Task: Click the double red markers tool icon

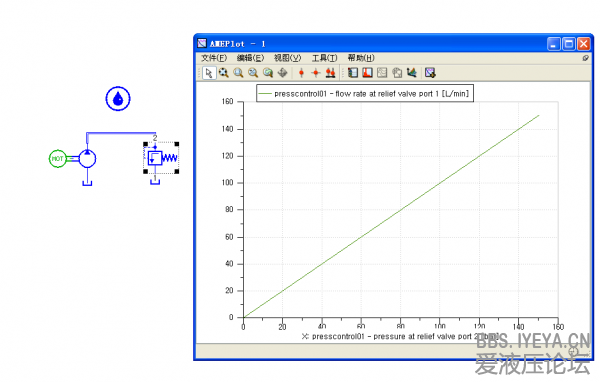Action: (x=331, y=73)
